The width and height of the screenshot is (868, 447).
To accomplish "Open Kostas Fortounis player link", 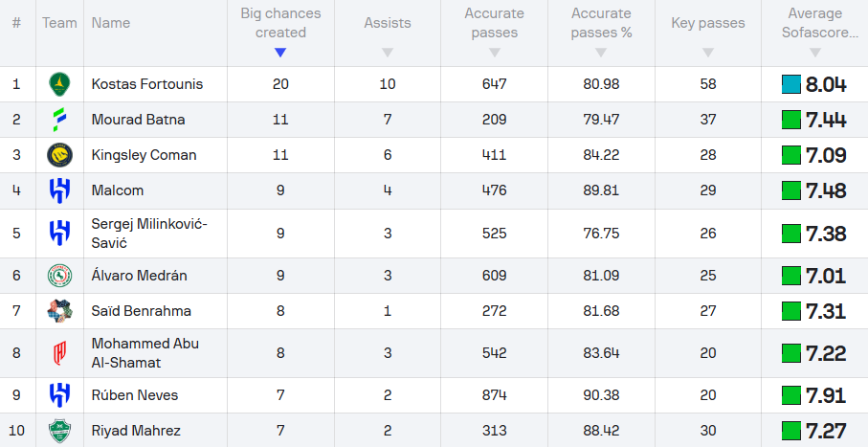I will pyautogui.click(x=146, y=84).
